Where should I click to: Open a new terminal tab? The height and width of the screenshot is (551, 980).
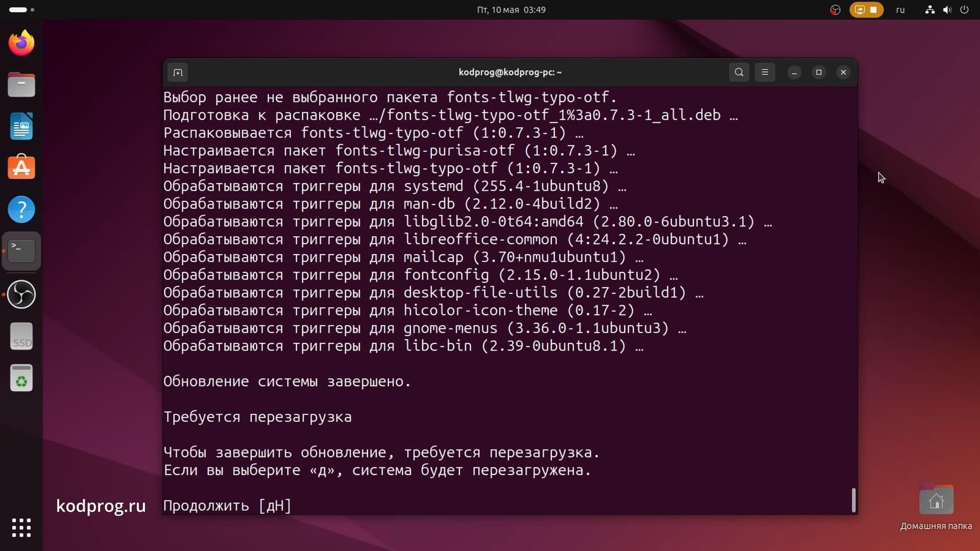pyautogui.click(x=178, y=72)
